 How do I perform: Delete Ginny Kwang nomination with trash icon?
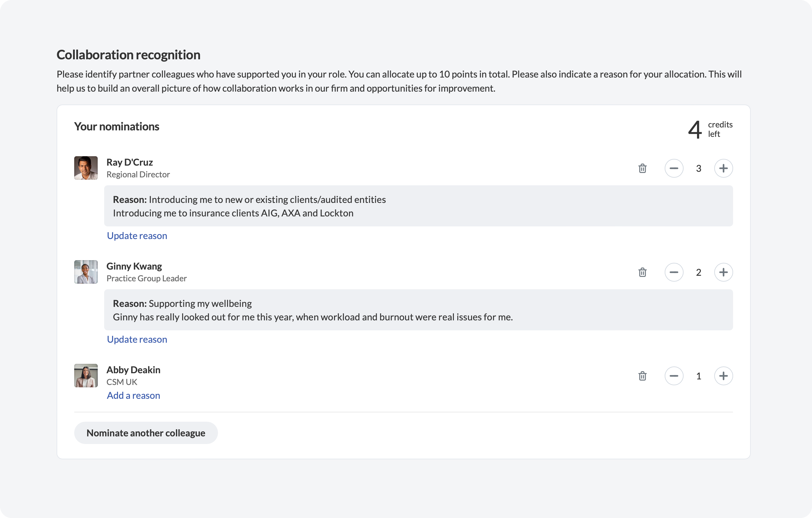[642, 272]
